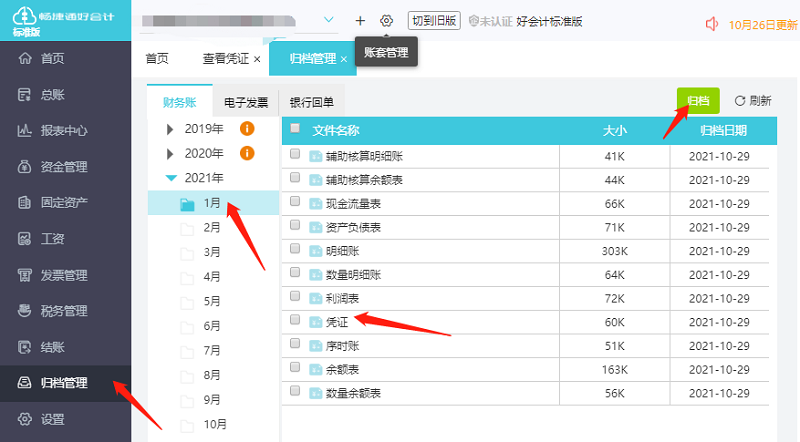Viewport: 800px width, 442px height.
Task: Click the orange info icon beside 2020年
Action: (x=247, y=153)
